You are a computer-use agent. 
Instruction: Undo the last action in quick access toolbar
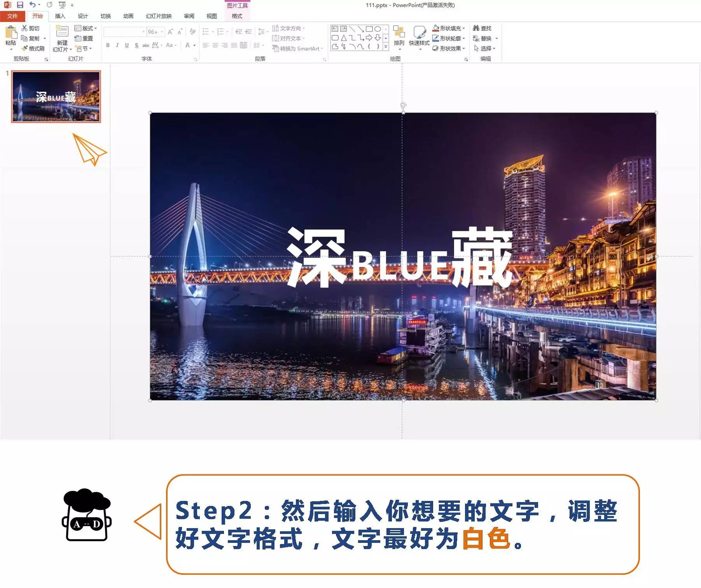pos(33,5)
